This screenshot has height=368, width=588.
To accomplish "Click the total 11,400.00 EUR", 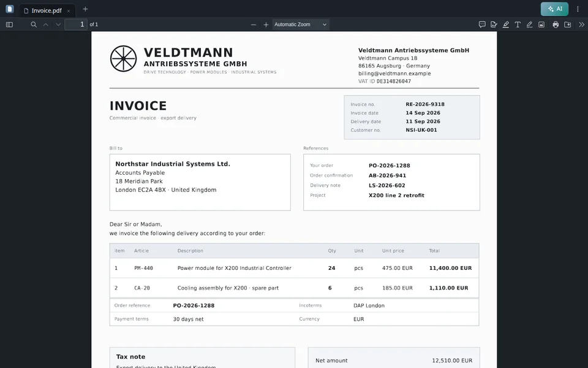I will click(x=450, y=268).
